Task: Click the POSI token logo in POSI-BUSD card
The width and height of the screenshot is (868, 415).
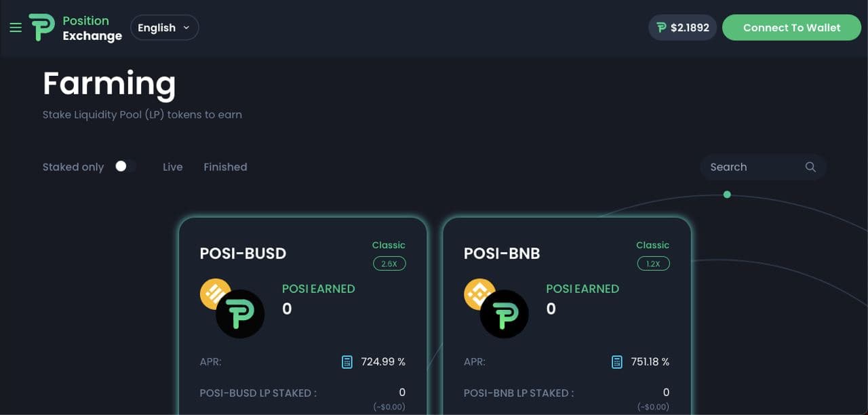Action: (240, 314)
